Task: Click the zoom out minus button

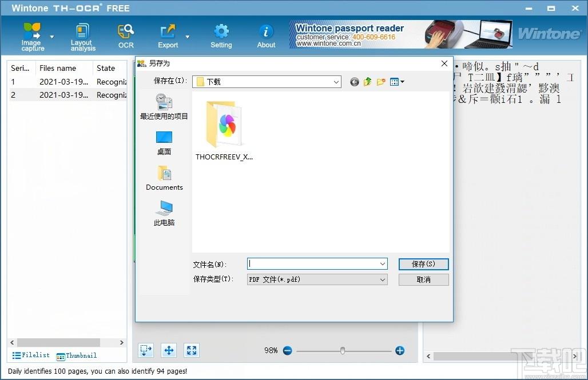Action: [x=288, y=350]
